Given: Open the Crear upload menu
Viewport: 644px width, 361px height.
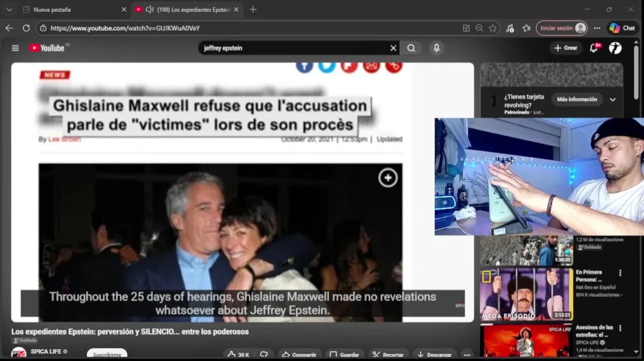Looking at the screenshot, I should pos(566,48).
